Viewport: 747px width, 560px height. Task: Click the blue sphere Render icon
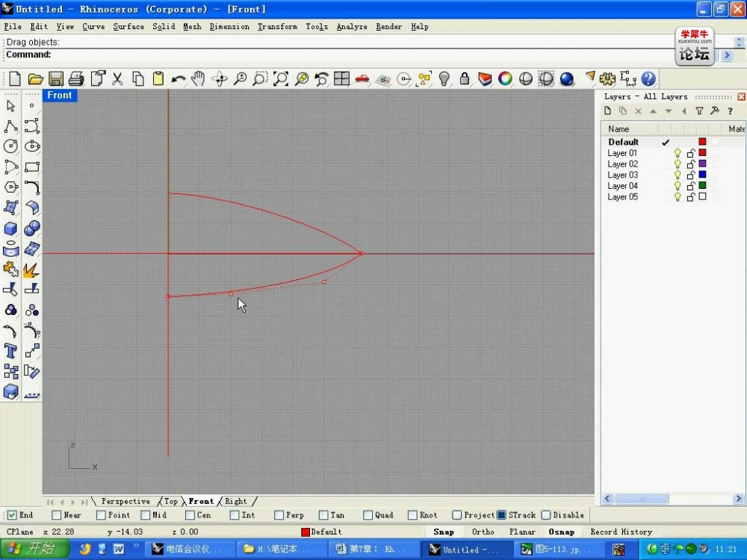coord(566,78)
